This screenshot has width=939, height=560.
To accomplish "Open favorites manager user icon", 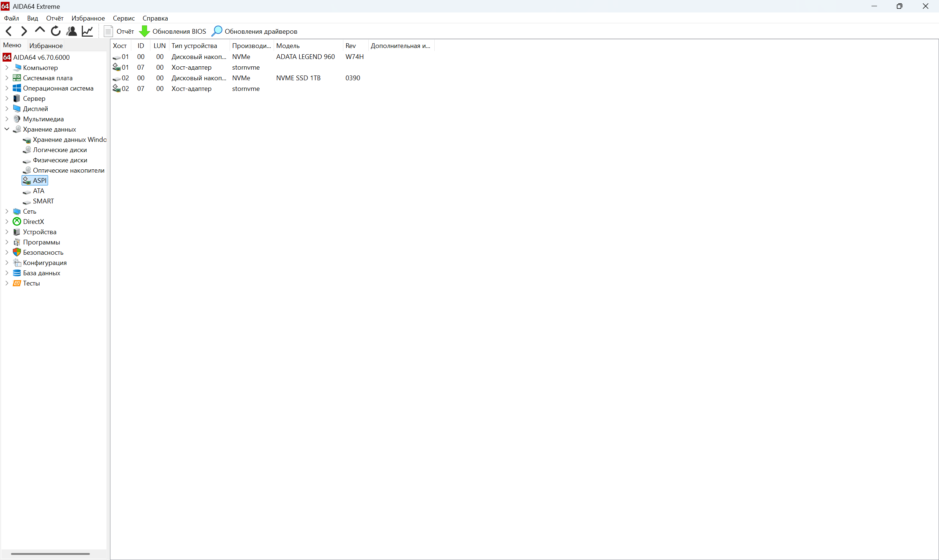I will (72, 31).
